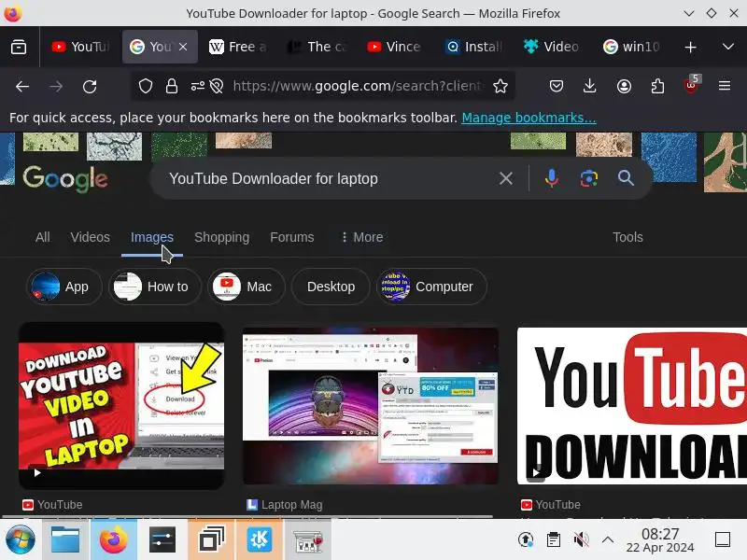Screen dimensions: 747x560
Task: Expand the list all tabs chevron
Action: [x=728, y=47]
